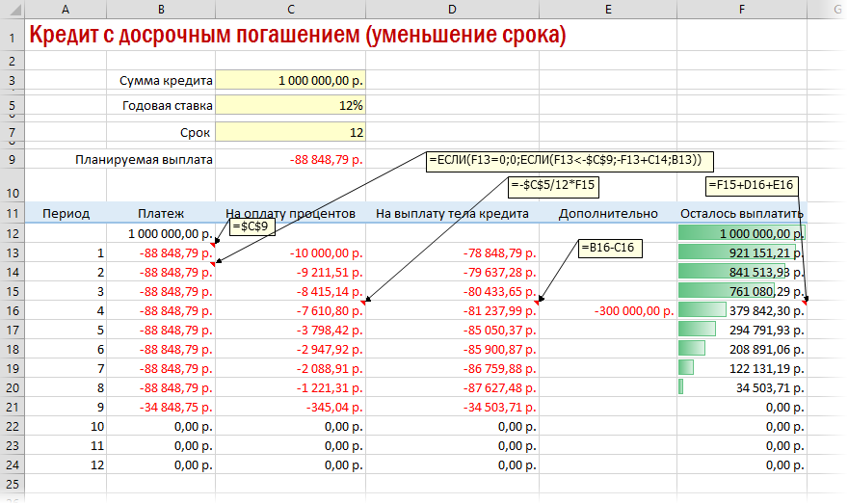Select the 12% annual rate cell
Image resolution: width=848 pixels, height=504 pixels.
290,106
